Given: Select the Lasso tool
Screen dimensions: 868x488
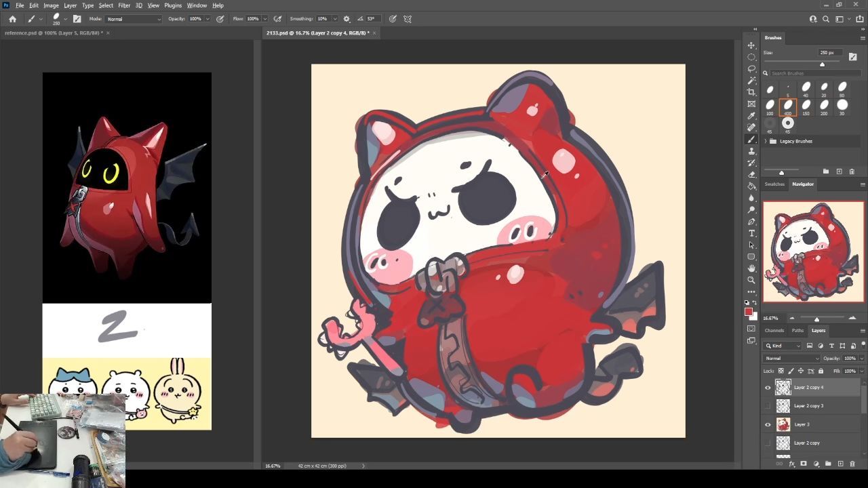Looking at the screenshot, I should (751, 68).
